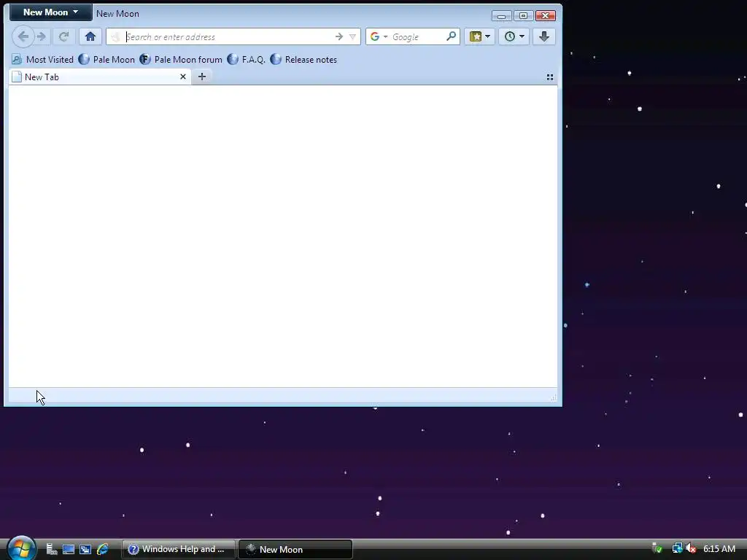The image size is (747, 560).
Task: Click the Show Desktop quick launch icon
Action: pos(69,549)
